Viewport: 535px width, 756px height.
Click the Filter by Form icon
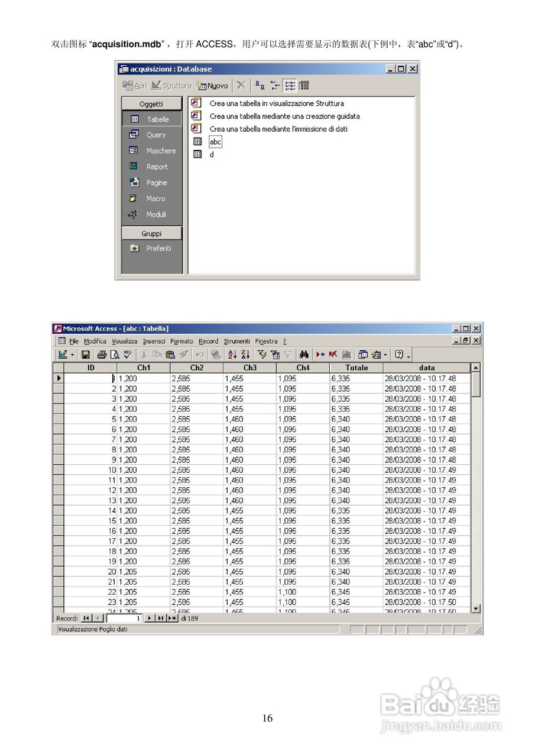[274, 354]
